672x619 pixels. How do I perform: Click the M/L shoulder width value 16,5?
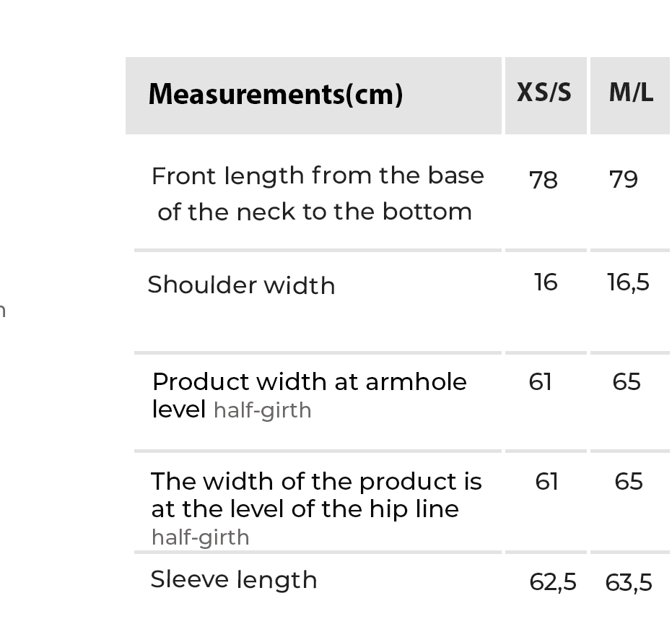coord(628,282)
